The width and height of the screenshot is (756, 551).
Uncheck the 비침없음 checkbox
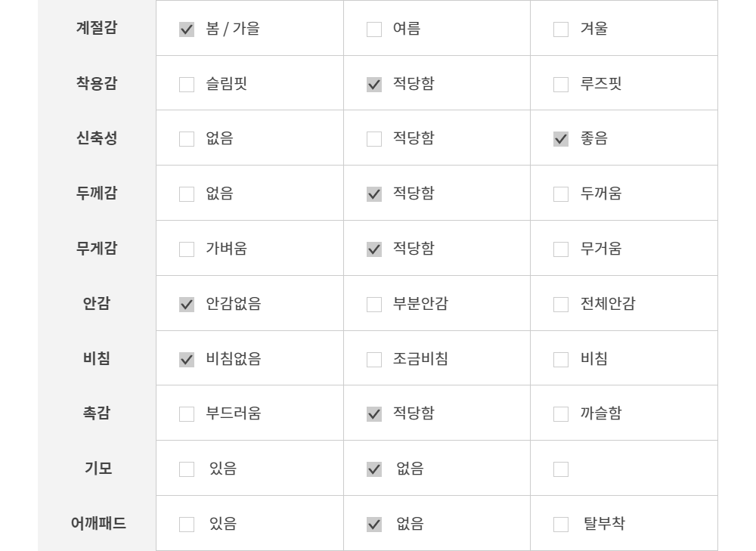[x=187, y=360]
